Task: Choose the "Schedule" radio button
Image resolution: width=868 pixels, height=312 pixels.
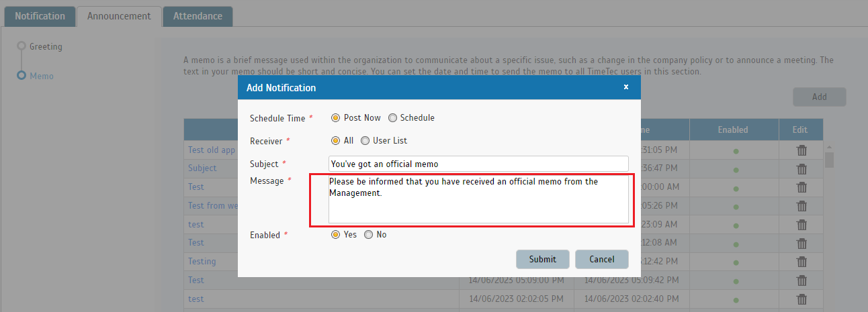Action: coord(392,118)
